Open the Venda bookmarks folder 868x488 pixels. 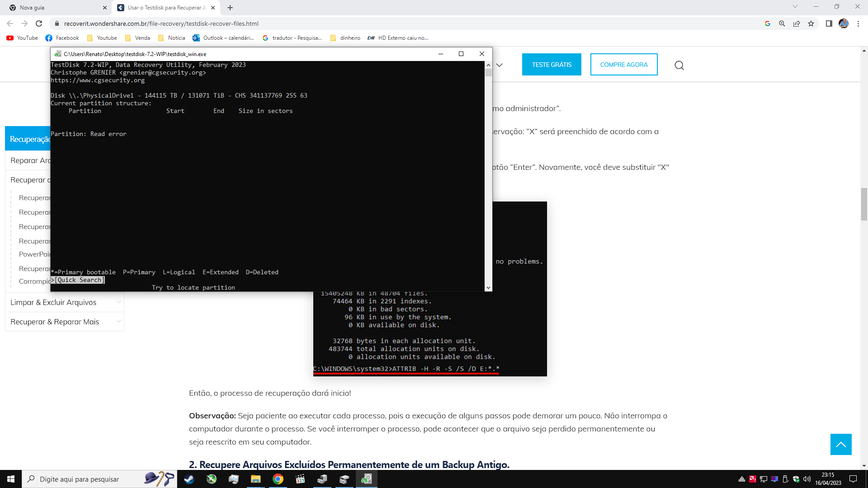(x=137, y=38)
